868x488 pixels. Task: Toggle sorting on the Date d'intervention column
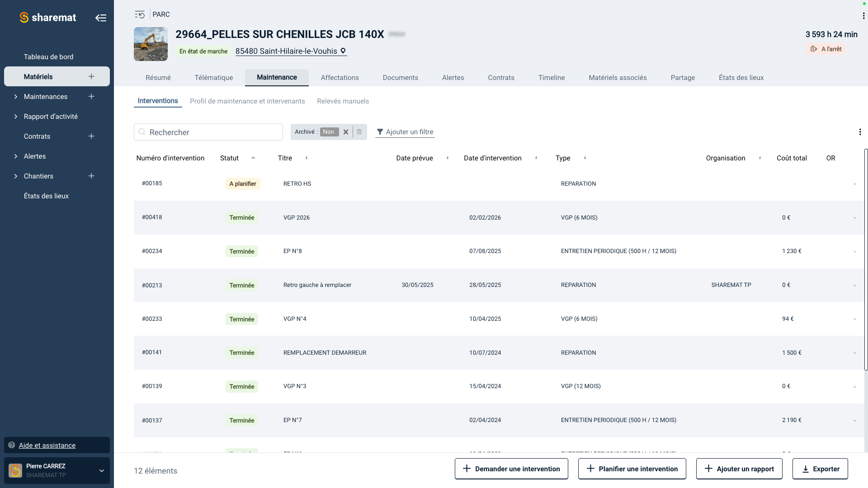click(536, 158)
